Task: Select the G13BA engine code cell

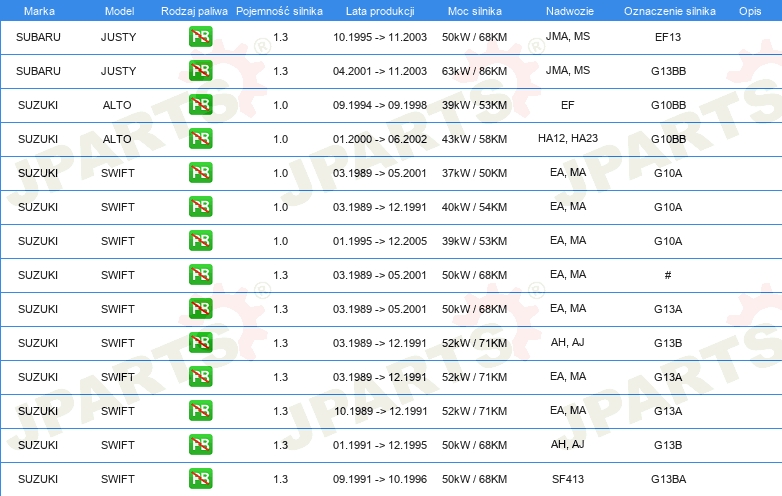Action: [668, 479]
